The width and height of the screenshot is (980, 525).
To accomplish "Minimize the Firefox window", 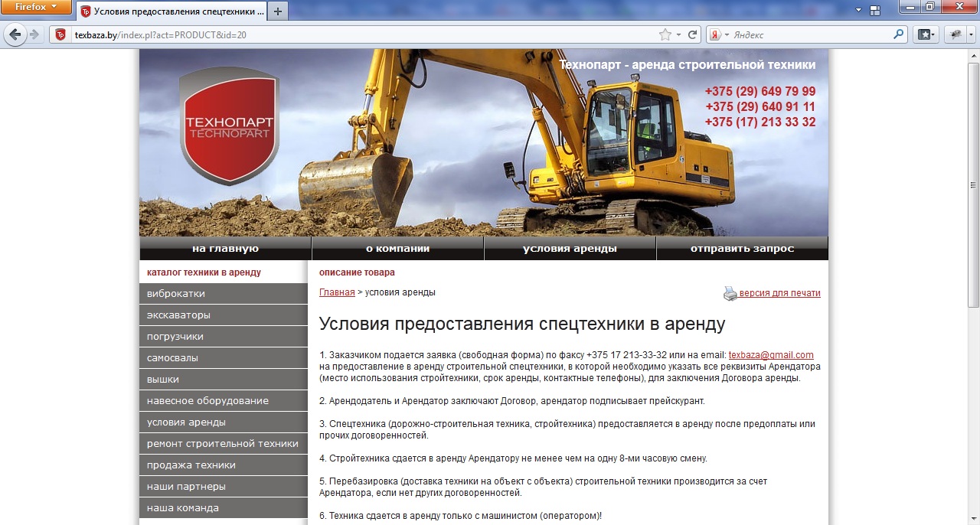I will coord(909,7).
